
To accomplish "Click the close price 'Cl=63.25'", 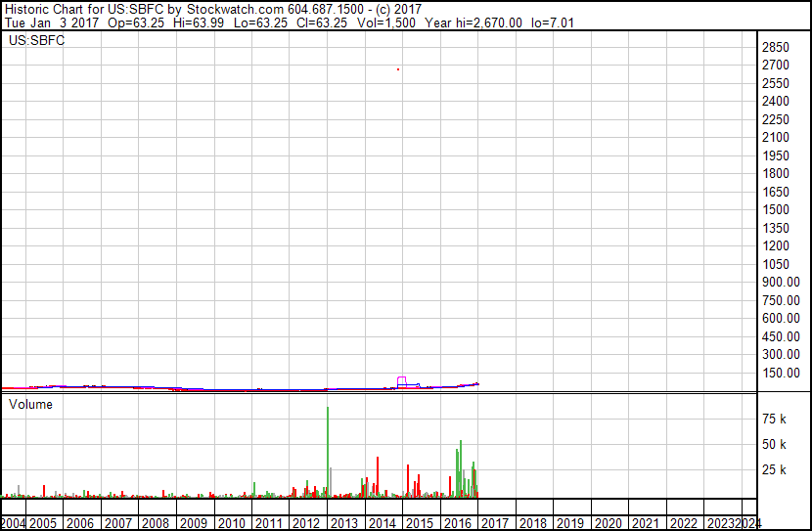I will pyautogui.click(x=322, y=22).
